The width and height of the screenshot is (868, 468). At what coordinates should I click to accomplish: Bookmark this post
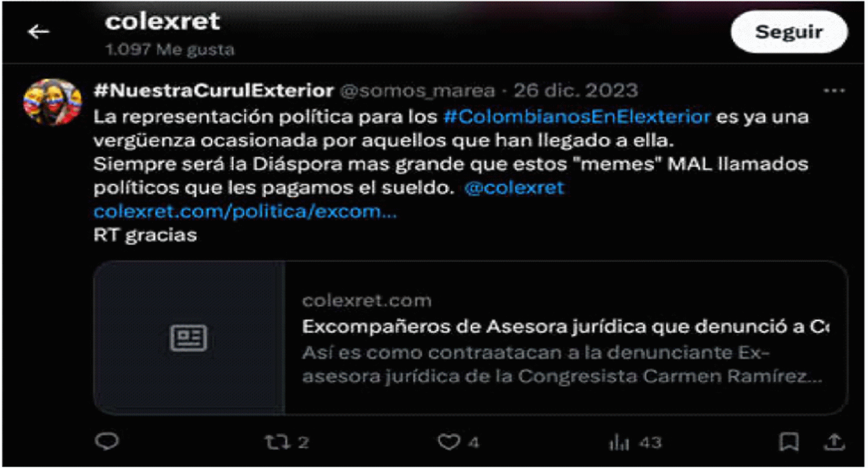coord(789,442)
